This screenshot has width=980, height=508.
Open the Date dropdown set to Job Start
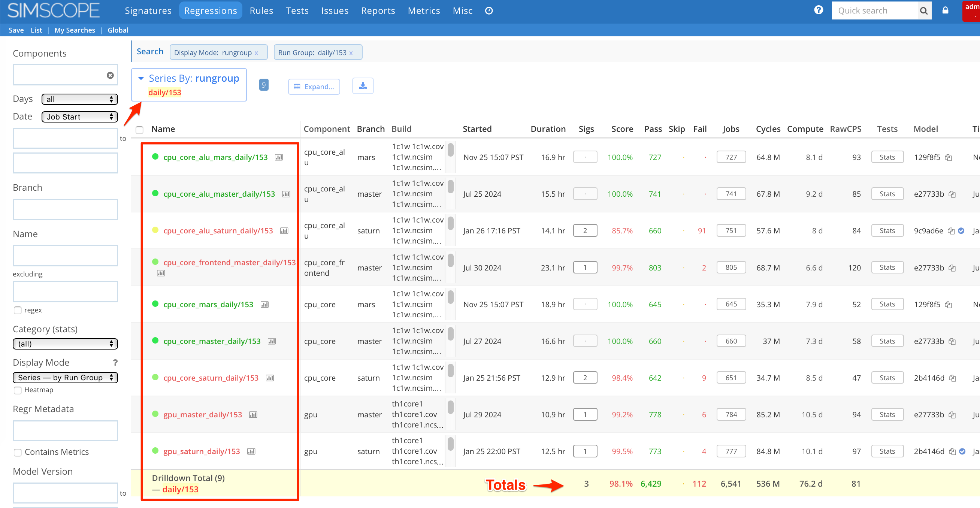pyautogui.click(x=79, y=117)
